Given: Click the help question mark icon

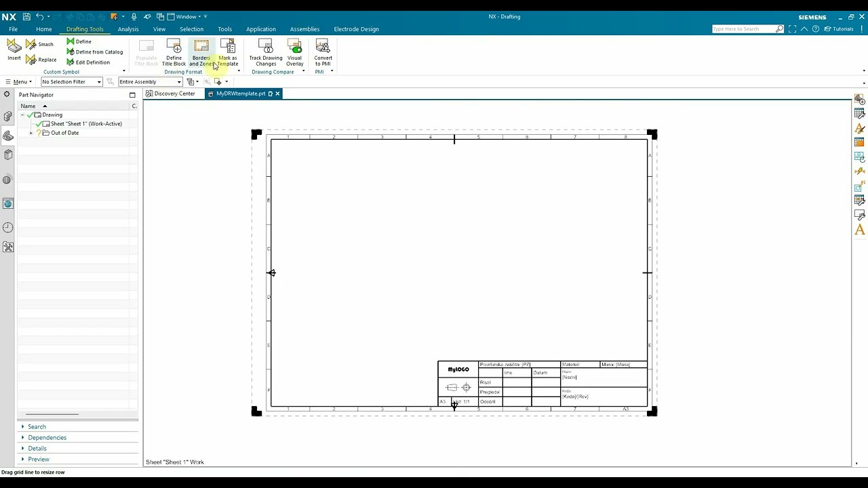Looking at the screenshot, I should click(816, 29).
